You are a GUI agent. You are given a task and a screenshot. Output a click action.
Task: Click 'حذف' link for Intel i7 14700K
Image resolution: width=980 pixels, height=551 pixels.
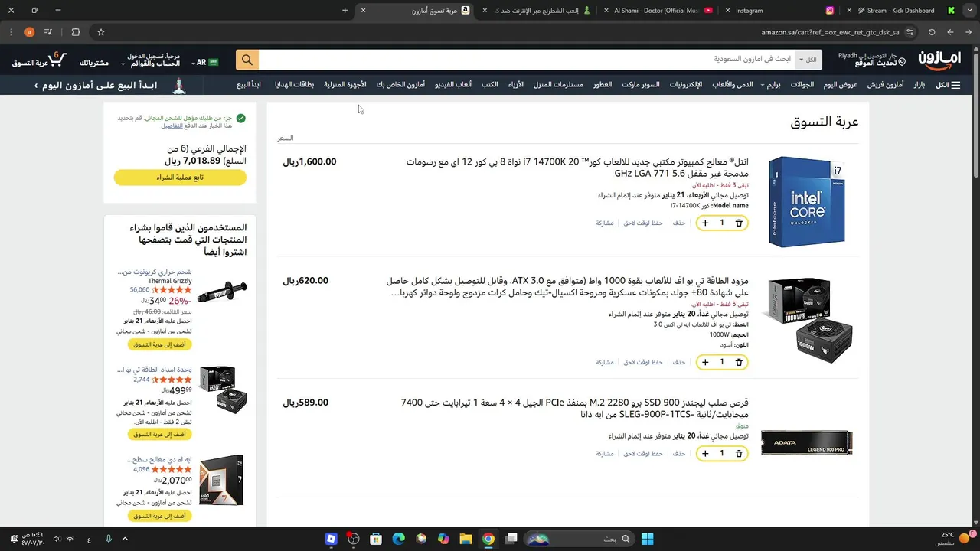pyautogui.click(x=679, y=223)
